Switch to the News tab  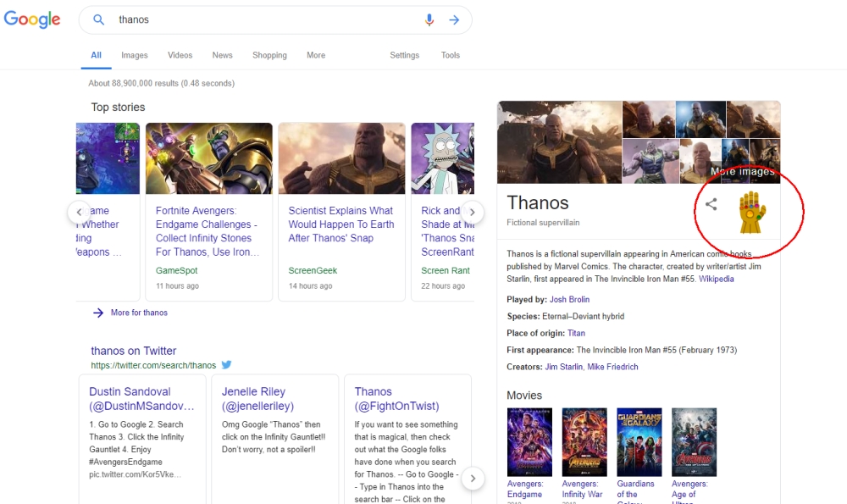click(222, 55)
